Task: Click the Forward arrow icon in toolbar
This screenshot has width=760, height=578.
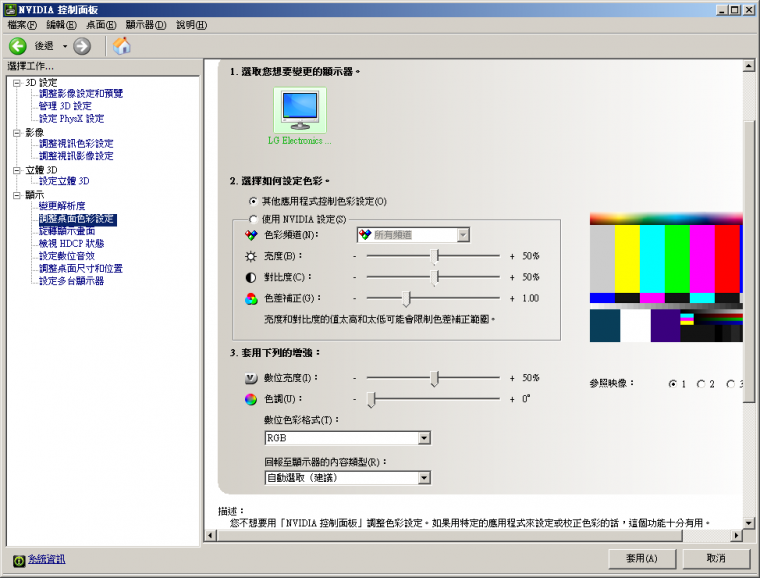Action: click(82, 46)
